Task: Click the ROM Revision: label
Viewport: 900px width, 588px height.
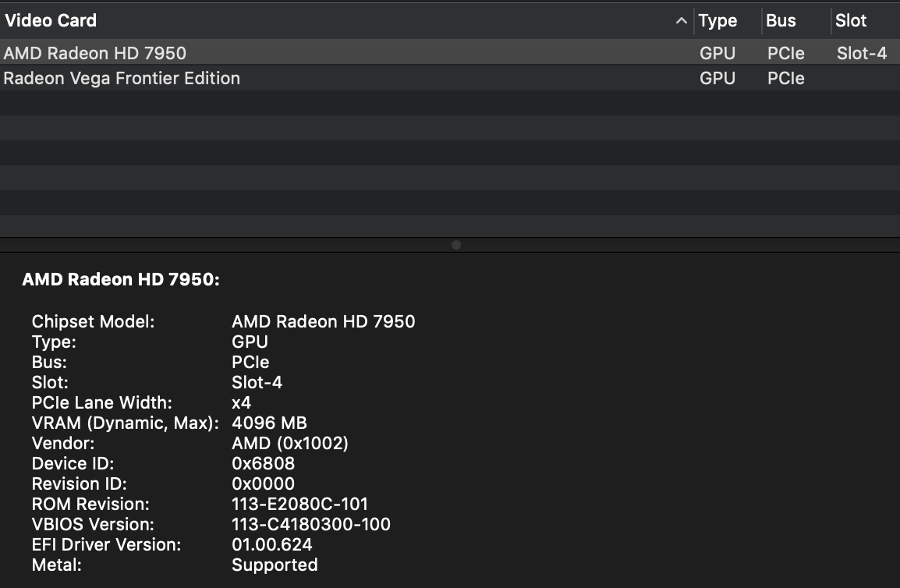Action: (90, 504)
